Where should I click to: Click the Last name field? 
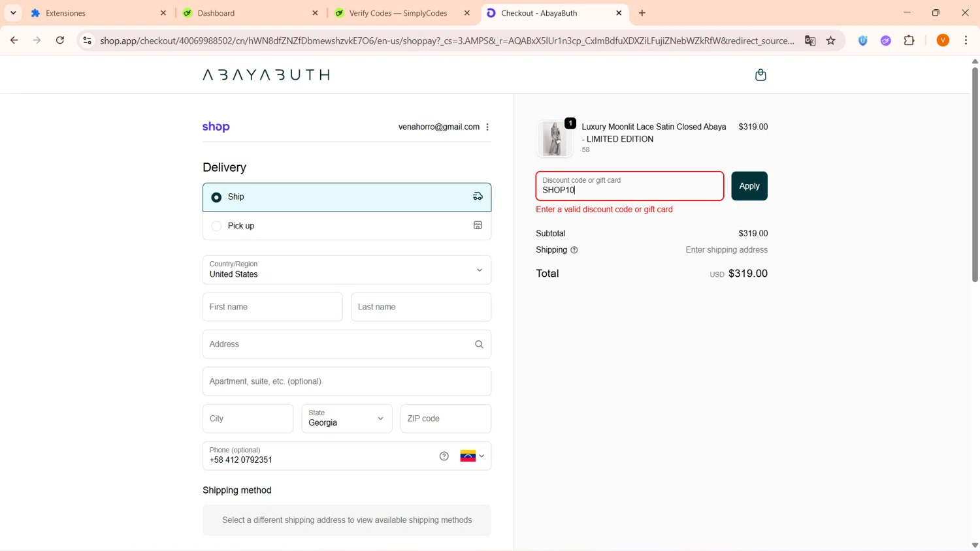(421, 307)
